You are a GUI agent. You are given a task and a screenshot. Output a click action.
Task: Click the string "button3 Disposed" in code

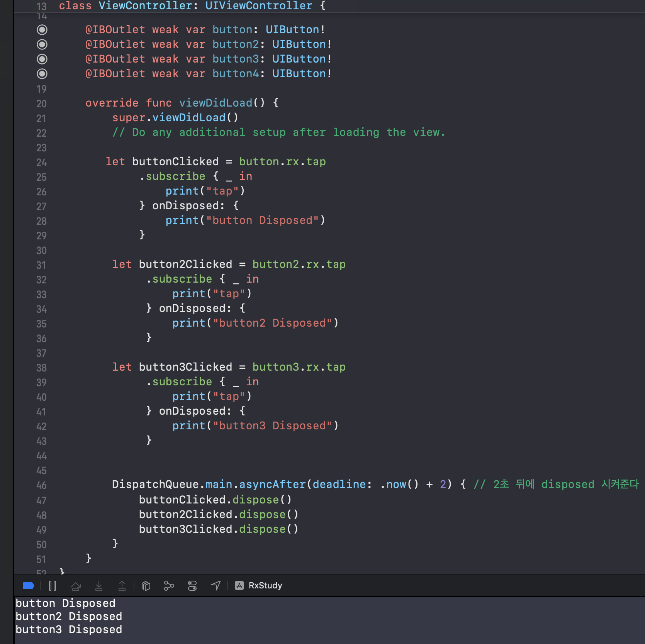pyautogui.click(x=272, y=426)
